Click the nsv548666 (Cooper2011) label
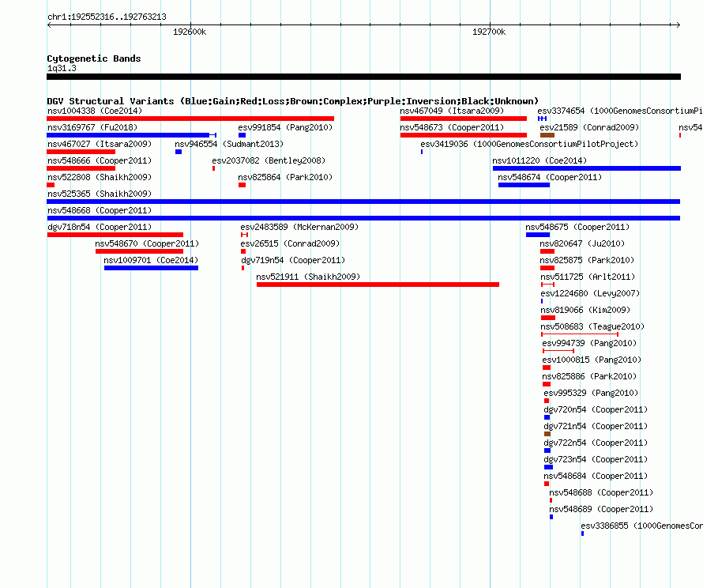 tap(100, 160)
